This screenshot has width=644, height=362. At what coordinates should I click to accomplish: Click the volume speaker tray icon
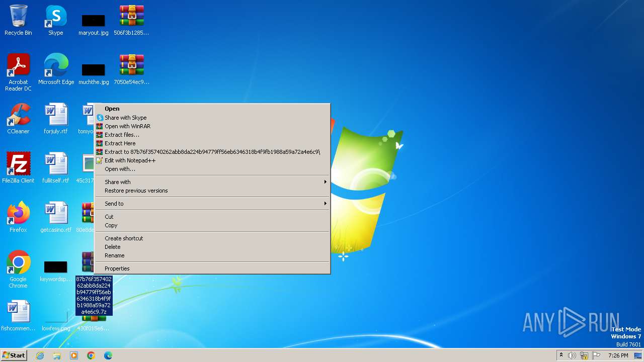point(572,355)
